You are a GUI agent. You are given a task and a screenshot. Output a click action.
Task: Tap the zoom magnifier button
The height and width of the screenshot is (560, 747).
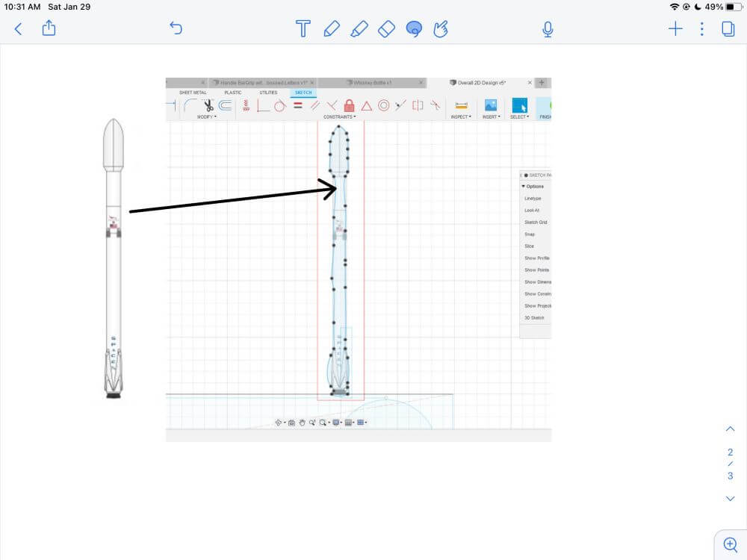pos(731,544)
